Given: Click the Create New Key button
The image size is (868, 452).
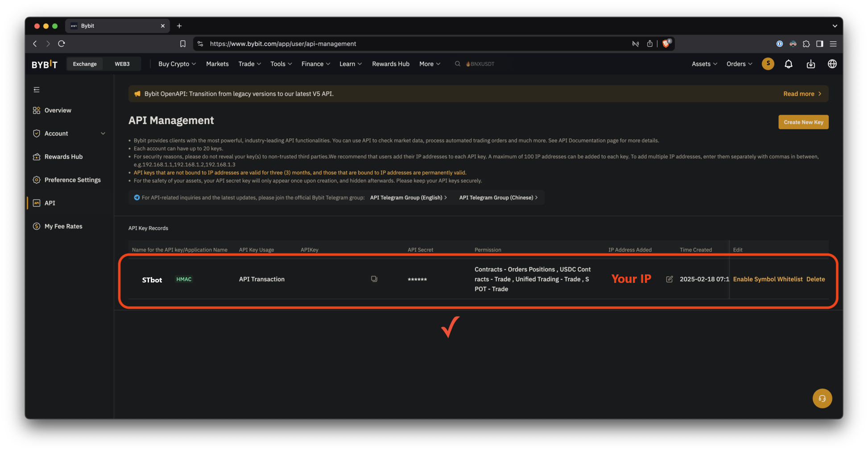Looking at the screenshot, I should (803, 122).
